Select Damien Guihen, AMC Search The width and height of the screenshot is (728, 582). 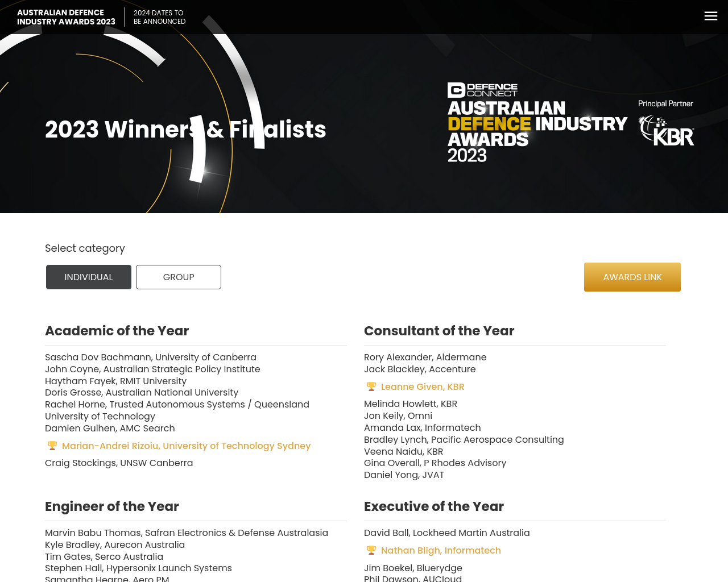110,429
